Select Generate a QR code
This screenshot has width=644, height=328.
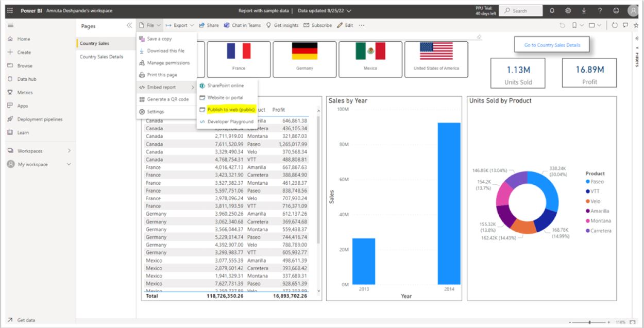[166, 99]
